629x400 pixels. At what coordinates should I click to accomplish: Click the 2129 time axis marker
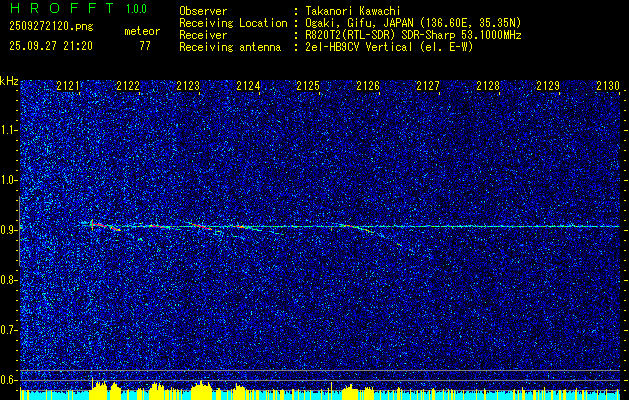click(x=548, y=86)
